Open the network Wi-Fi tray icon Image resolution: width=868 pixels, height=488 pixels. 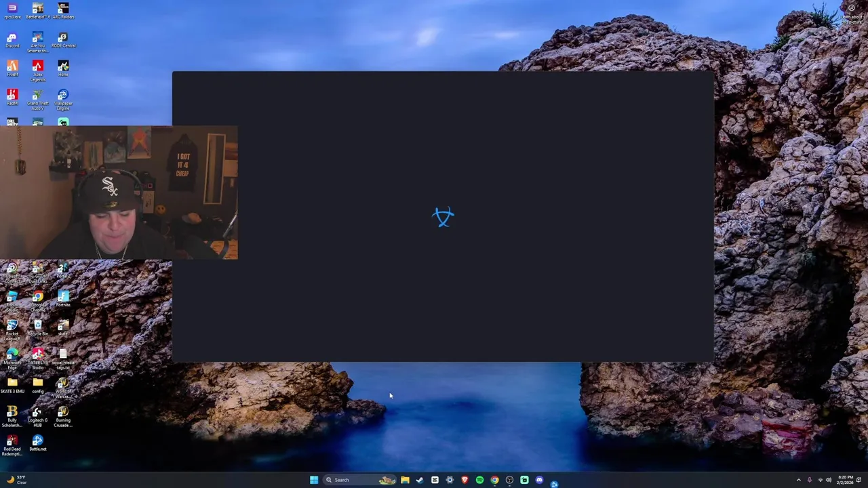(x=820, y=480)
